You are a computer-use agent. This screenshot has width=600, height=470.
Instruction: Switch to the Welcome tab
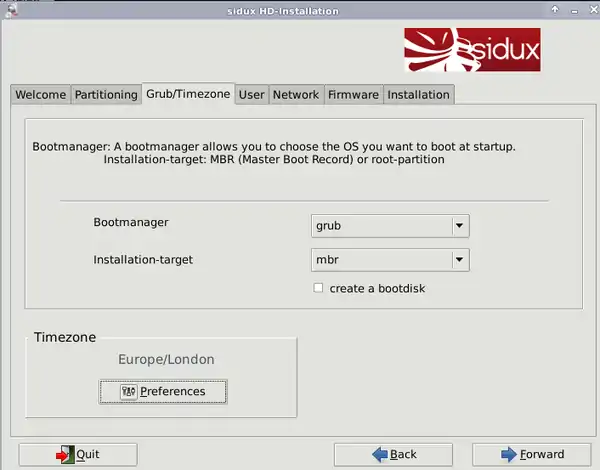click(41, 95)
